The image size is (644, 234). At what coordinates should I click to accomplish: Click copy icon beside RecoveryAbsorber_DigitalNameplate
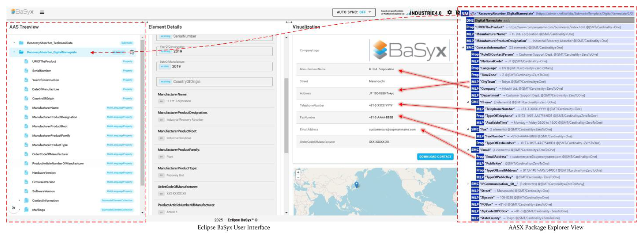coord(132,52)
